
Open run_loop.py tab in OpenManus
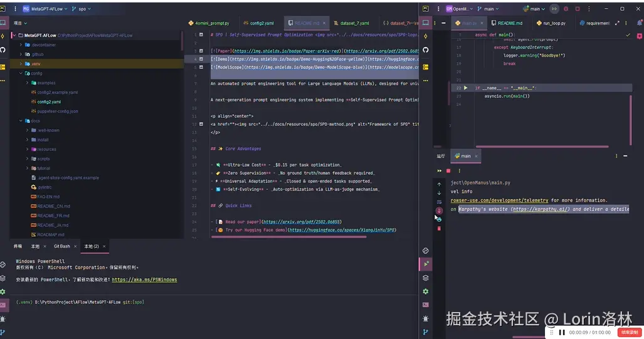pos(551,23)
